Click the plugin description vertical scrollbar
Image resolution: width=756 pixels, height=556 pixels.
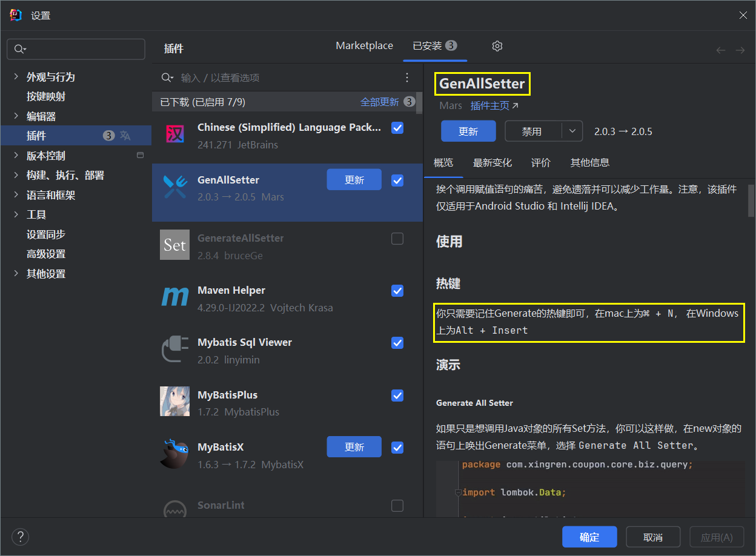pyautogui.click(x=751, y=200)
